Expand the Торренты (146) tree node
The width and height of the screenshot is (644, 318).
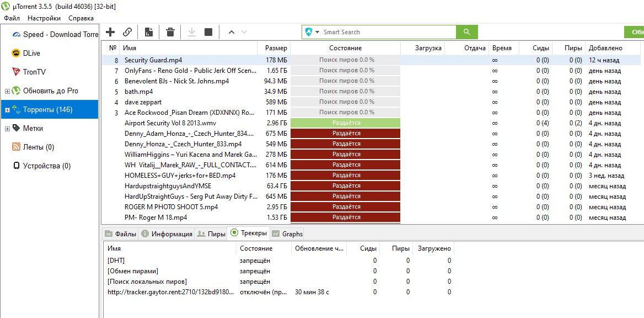(x=7, y=110)
